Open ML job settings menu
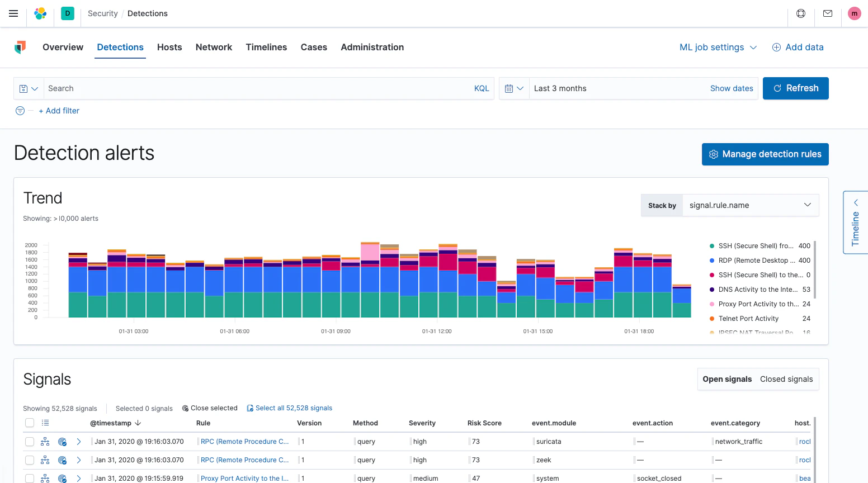 point(718,47)
